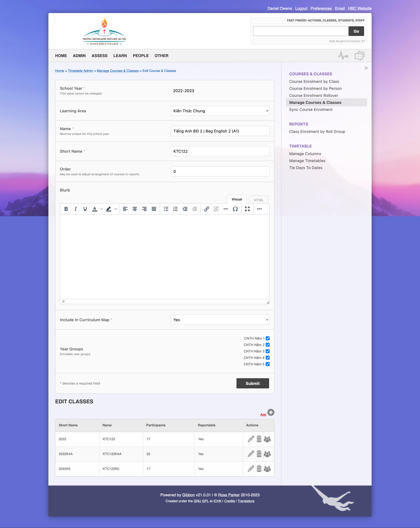420x528 pixels.
Task: Open the message wall chat icon
Action: click(360, 55)
